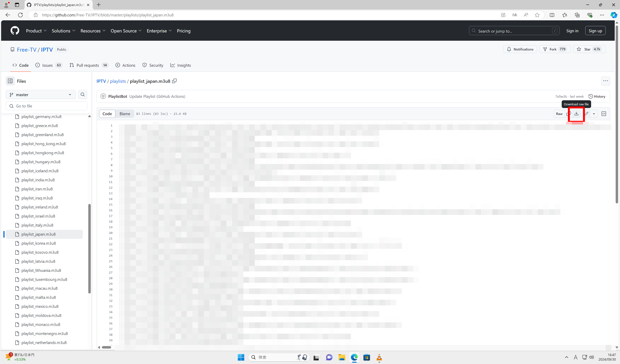Click the Download raw file icon

click(576, 113)
